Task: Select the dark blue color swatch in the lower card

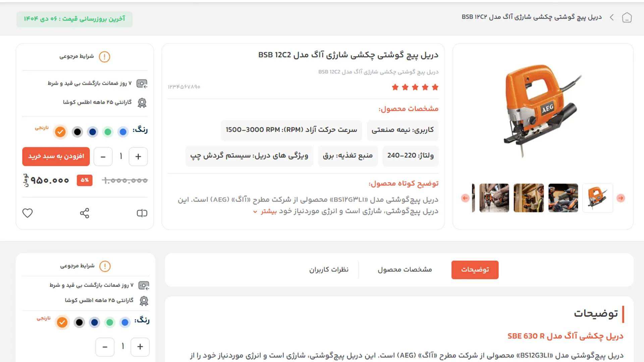Action: pyautogui.click(x=95, y=322)
